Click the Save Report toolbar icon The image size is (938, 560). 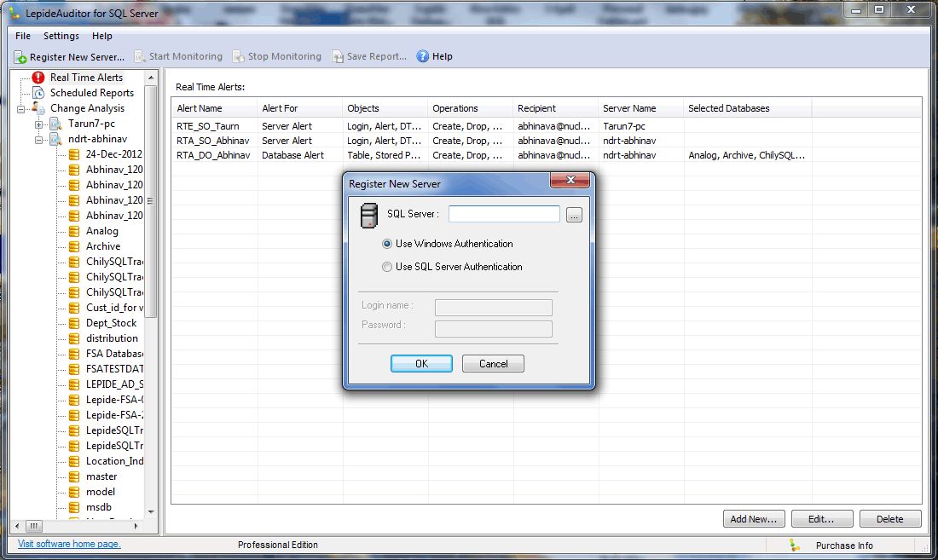click(338, 56)
